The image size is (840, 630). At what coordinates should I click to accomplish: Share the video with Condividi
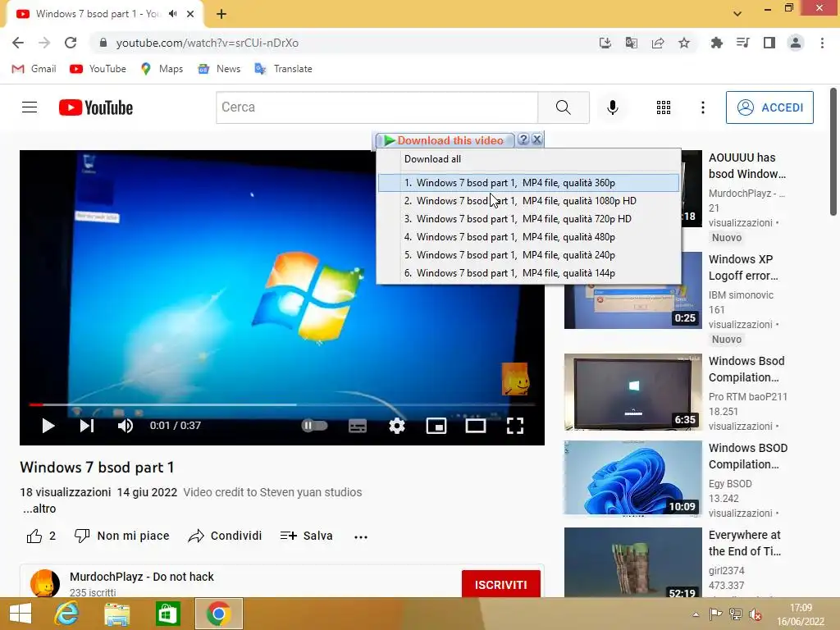coord(225,536)
